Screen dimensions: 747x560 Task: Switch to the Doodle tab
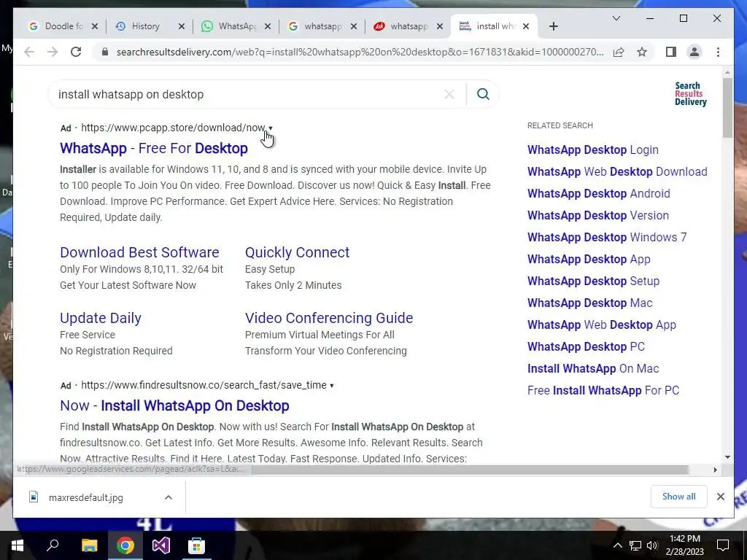click(64, 27)
